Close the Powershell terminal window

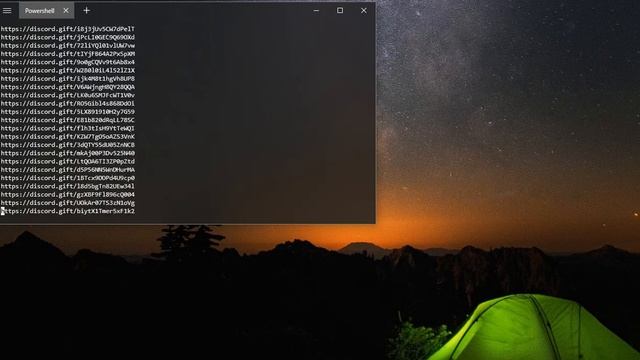click(364, 11)
